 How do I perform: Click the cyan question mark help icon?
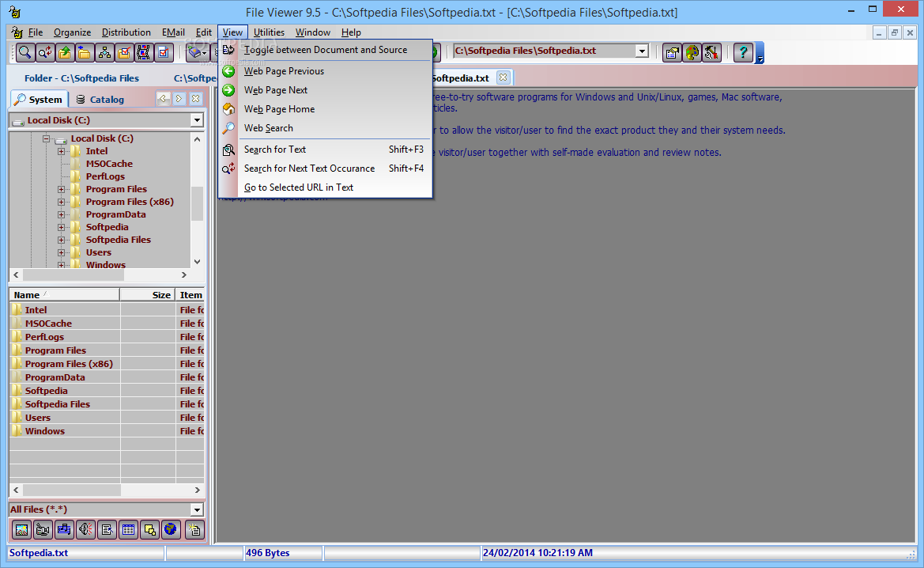coord(743,52)
